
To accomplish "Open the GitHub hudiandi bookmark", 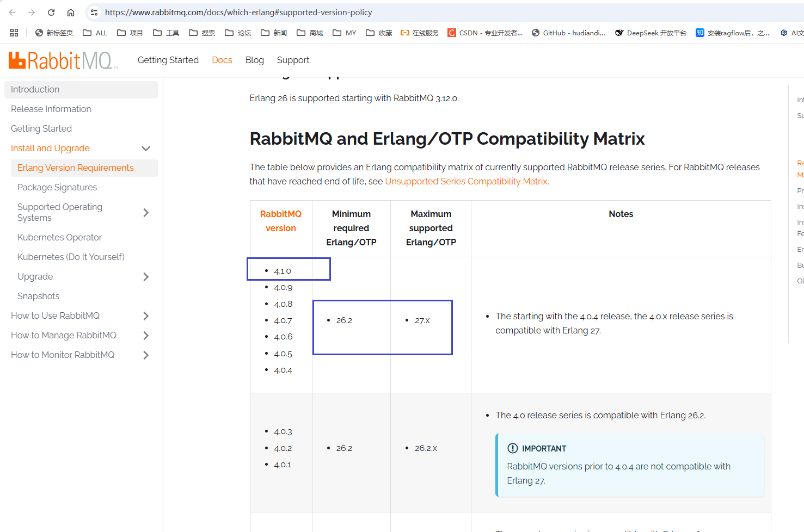I will click(568, 33).
